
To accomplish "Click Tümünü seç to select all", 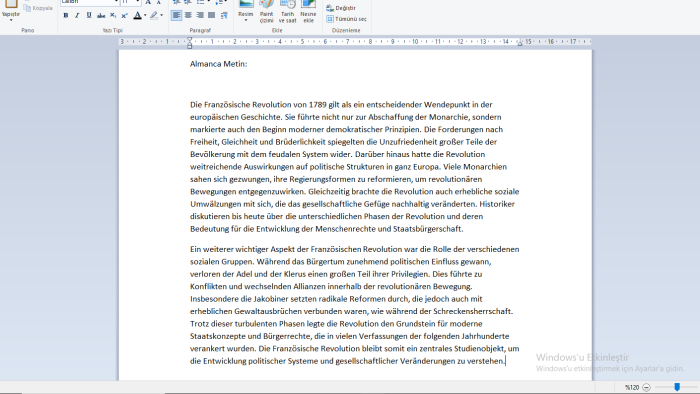I will (346, 19).
